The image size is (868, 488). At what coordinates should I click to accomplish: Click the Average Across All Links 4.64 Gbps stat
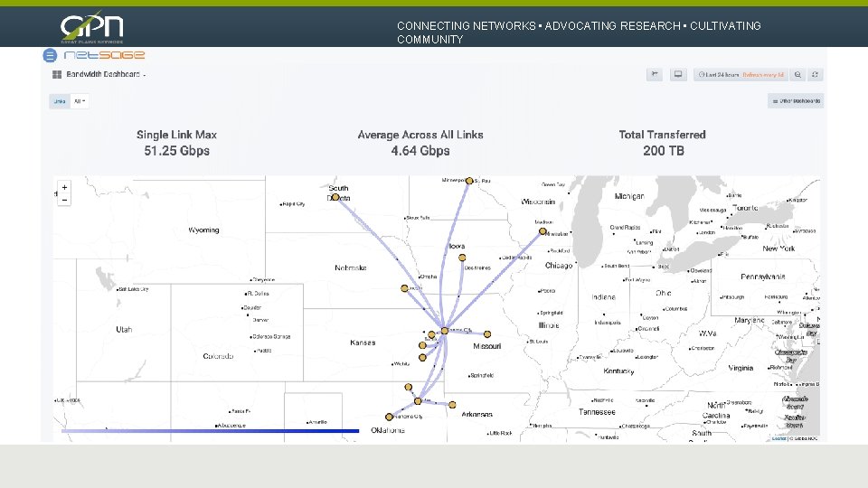(420, 143)
